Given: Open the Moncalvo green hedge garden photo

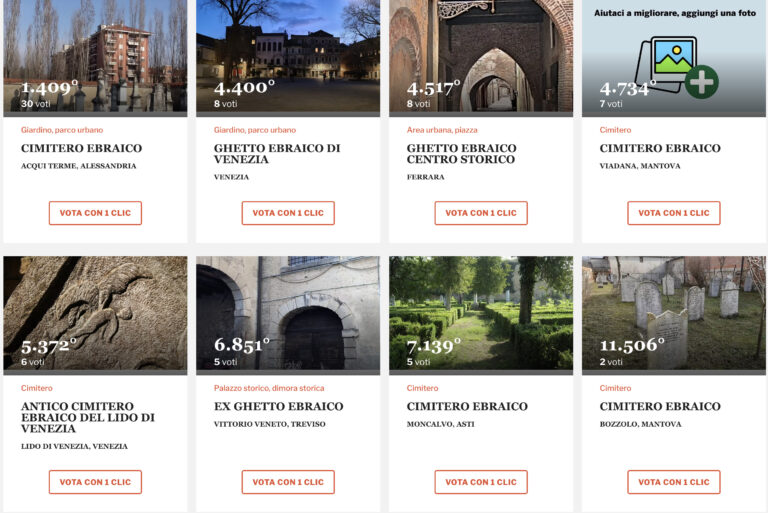Looking at the screenshot, I should 481,315.
